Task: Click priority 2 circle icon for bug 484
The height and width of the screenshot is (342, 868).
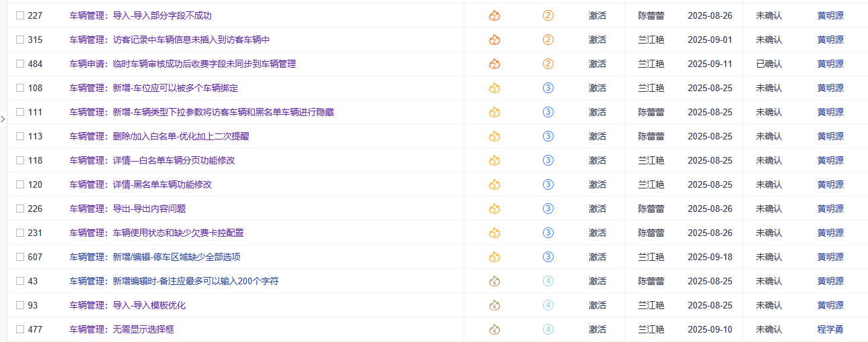Action: (548, 64)
